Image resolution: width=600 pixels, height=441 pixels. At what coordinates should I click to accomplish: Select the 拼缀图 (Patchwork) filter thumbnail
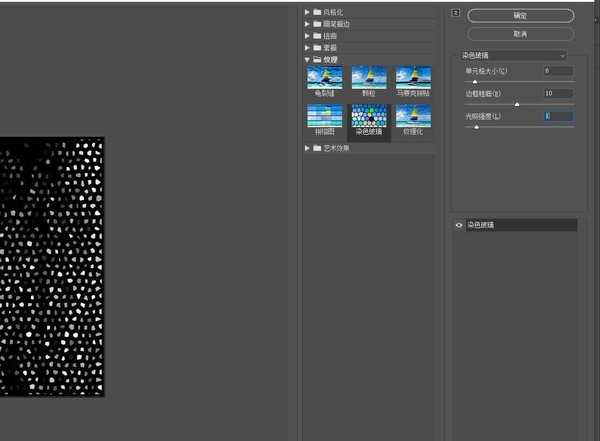pos(324,118)
